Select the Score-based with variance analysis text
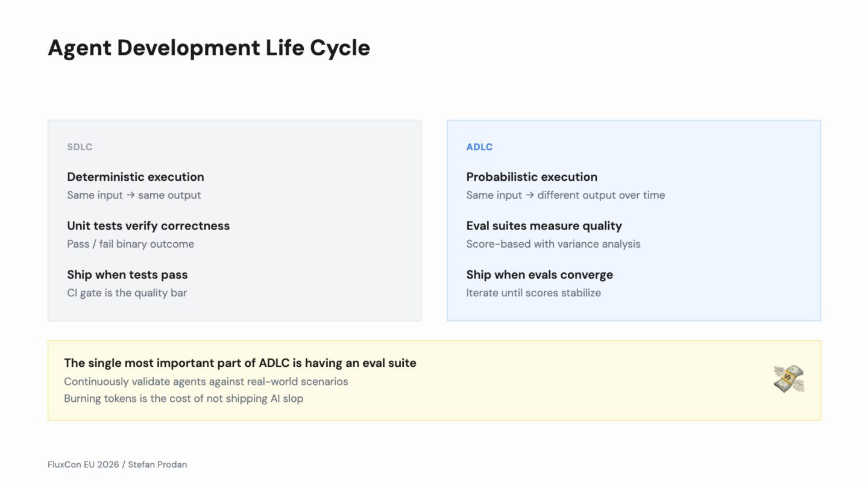Viewport: 868px width, 488px height. point(553,244)
